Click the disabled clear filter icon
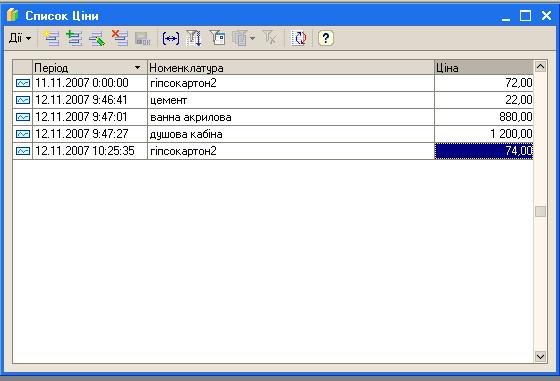Screen dimensions: 560x381 click(270, 38)
